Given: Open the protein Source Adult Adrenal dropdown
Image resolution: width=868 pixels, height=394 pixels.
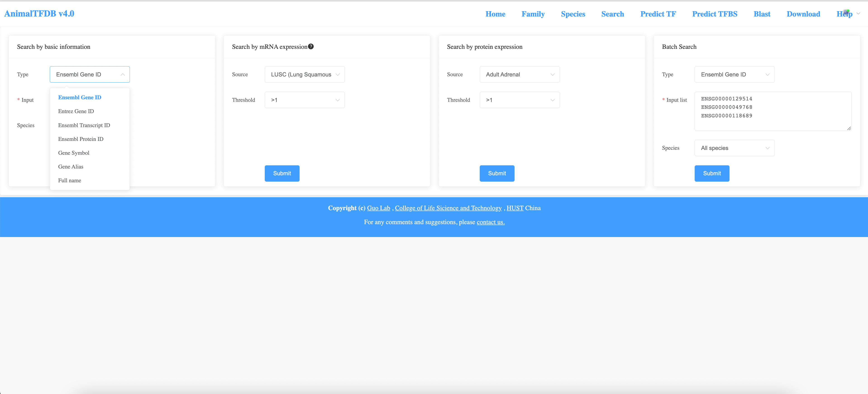Looking at the screenshot, I should click(x=519, y=74).
